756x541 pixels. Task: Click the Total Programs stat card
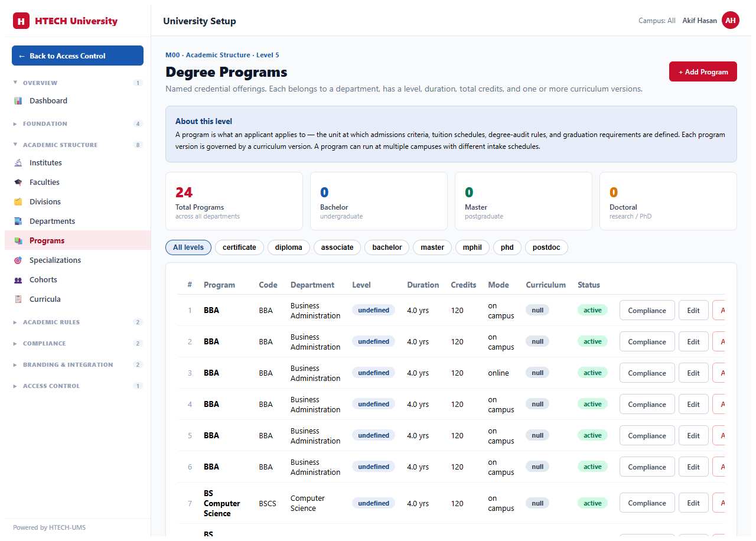[x=234, y=201]
